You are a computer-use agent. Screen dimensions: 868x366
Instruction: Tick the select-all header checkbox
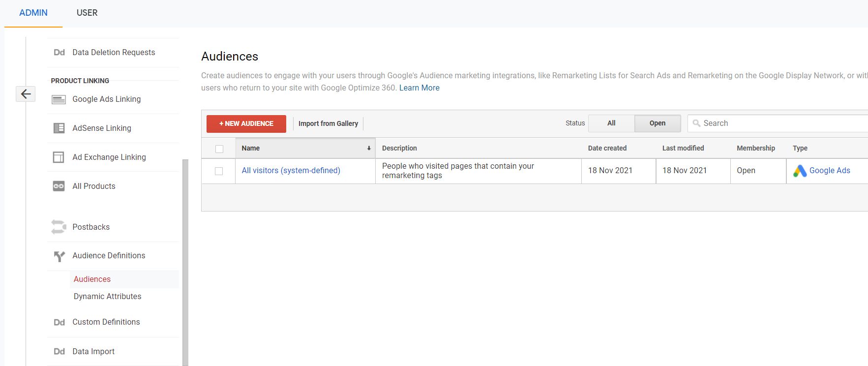pos(219,149)
